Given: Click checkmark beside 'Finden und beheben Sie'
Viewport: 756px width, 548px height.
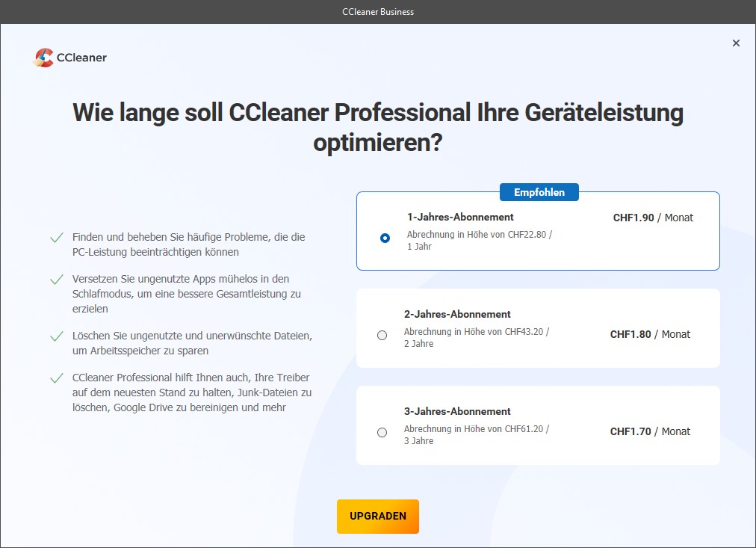Looking at the screenshot, I should coord(57,237).
